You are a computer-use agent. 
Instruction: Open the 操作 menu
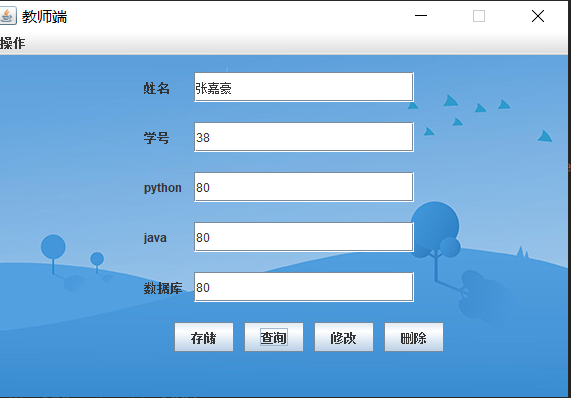point(12,43)
